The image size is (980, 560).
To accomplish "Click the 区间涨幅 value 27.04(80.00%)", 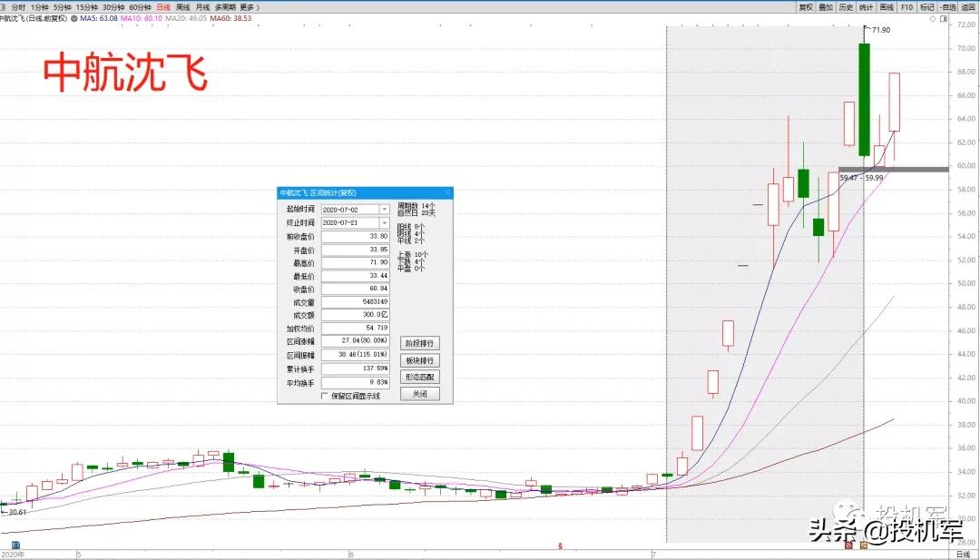I will [355, 341].
